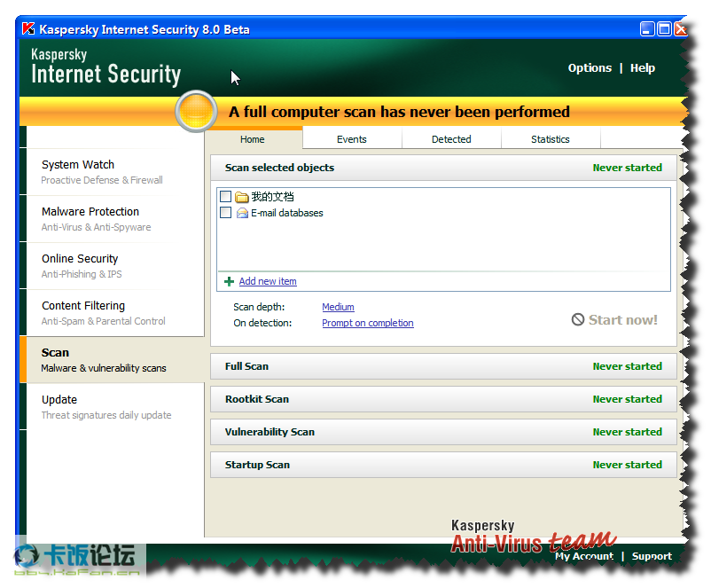Click the folder icon next to 我的文档
This screenshot has height=588, width=711.
242,197
